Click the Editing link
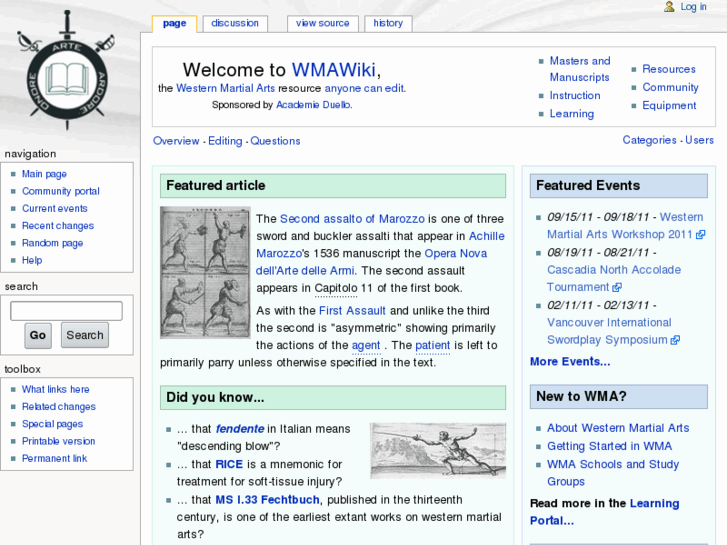This screenshot has height=545, width=727. pos(225,141)
